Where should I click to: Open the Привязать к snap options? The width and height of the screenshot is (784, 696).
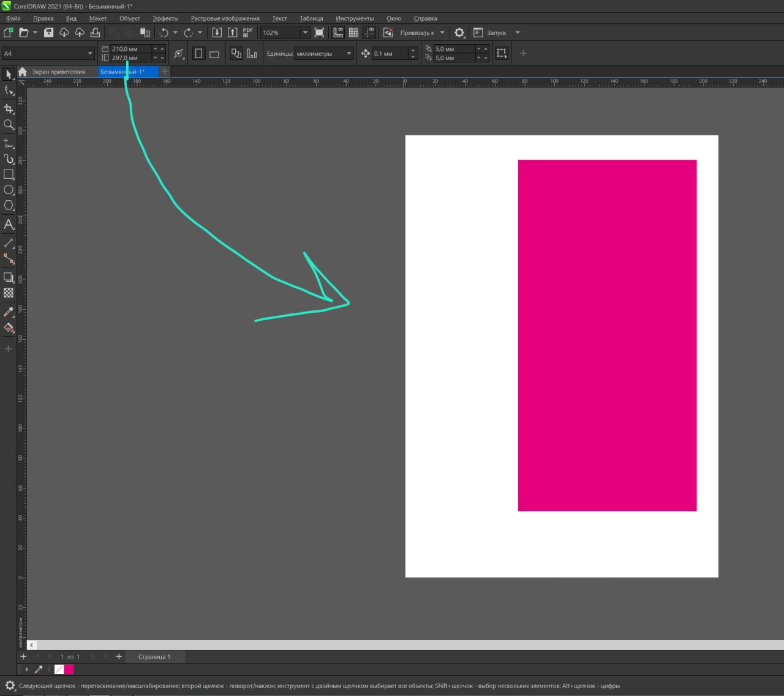422,32
